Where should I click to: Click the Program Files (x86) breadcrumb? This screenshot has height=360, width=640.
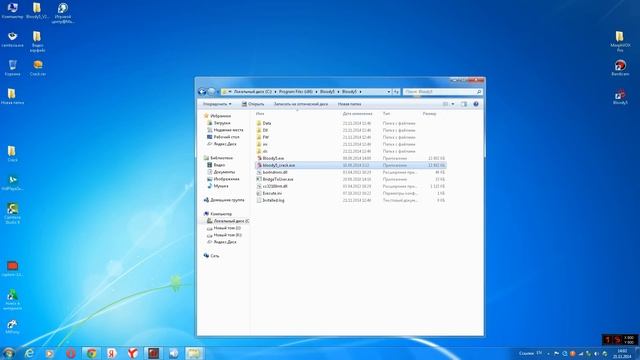point(296,92)
